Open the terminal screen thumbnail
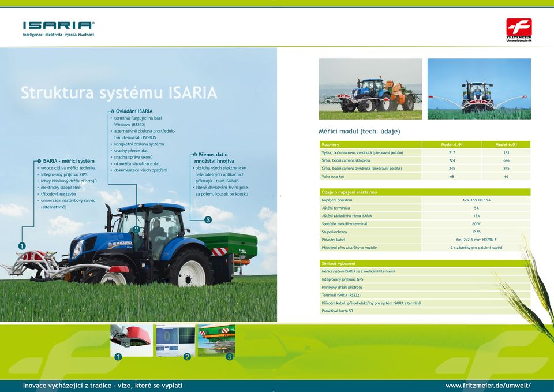 (x=175, y=340)
